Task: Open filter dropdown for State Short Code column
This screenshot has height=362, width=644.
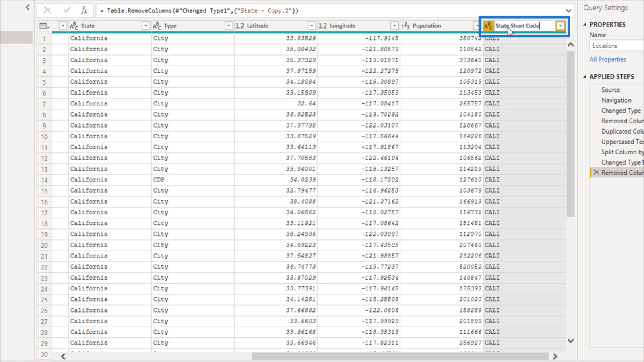Action: click(560, 26)
